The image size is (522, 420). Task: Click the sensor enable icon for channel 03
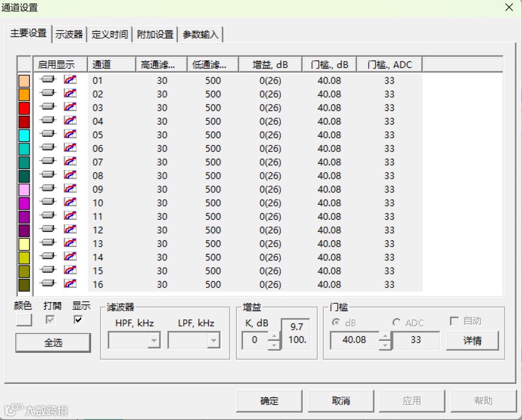click(47, 106)
